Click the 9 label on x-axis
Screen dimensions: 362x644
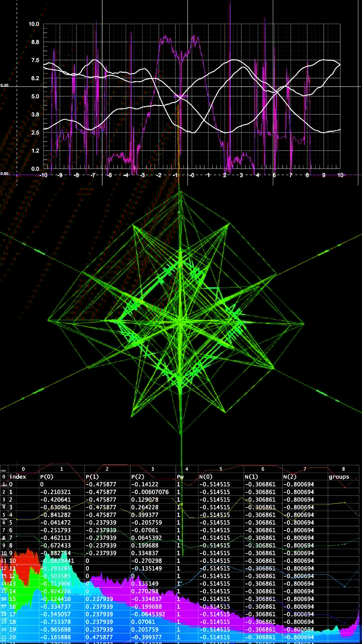tap(323, 175)
